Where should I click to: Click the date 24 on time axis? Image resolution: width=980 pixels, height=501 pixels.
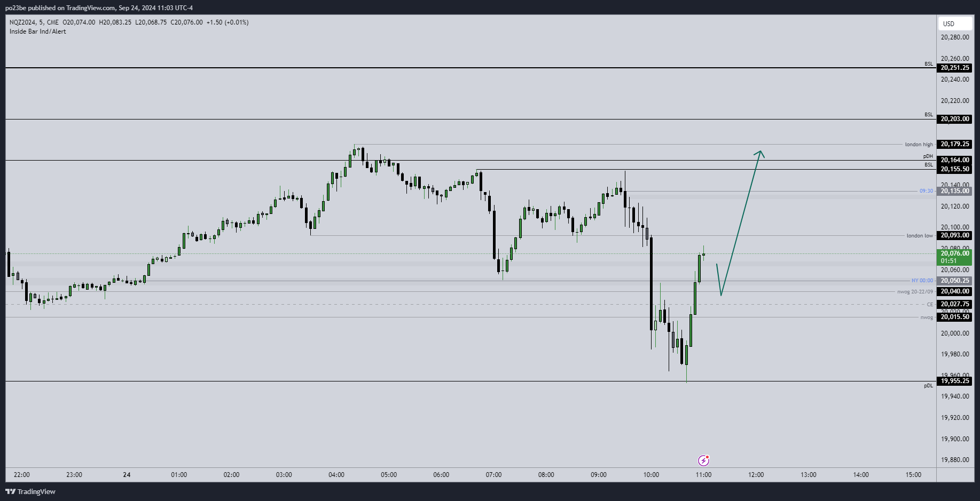[127, 475]
